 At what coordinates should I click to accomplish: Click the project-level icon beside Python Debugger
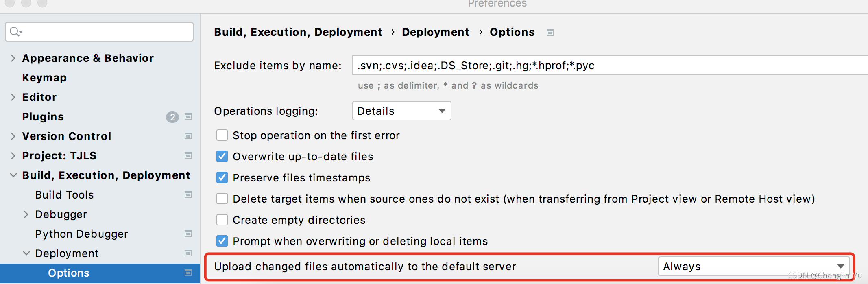point(188,234)
